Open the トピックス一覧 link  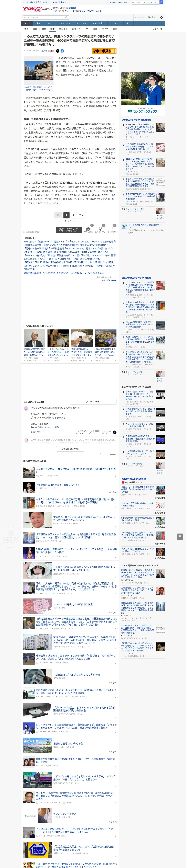click(x=155, y=29)
